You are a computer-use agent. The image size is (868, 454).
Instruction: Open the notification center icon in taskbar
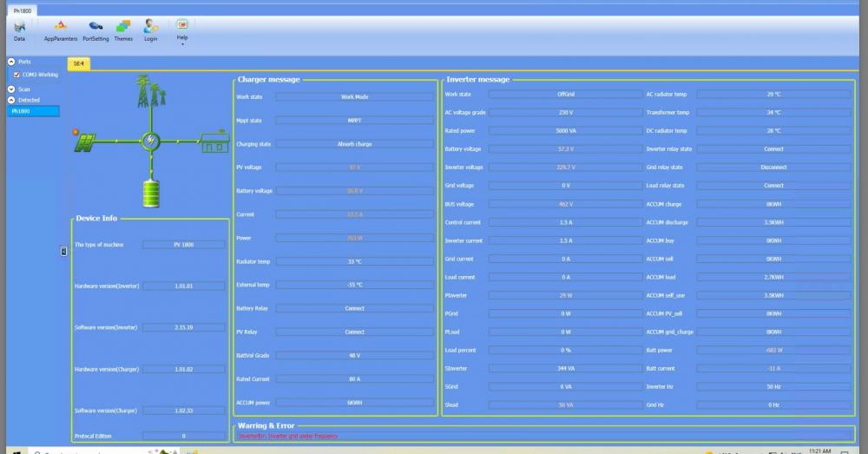pyautogui.click(x=845, y=451)
